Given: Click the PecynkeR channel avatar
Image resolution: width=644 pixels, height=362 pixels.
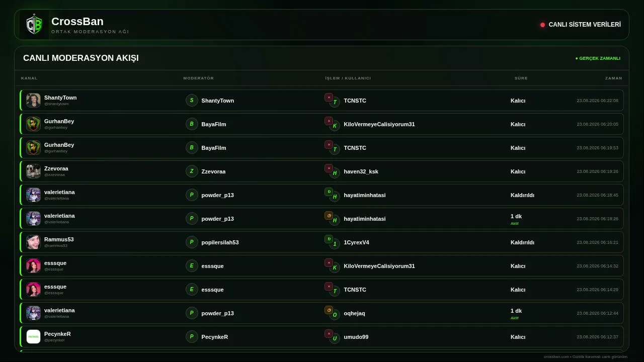Looking at the screenshot, I should (33, 336).
